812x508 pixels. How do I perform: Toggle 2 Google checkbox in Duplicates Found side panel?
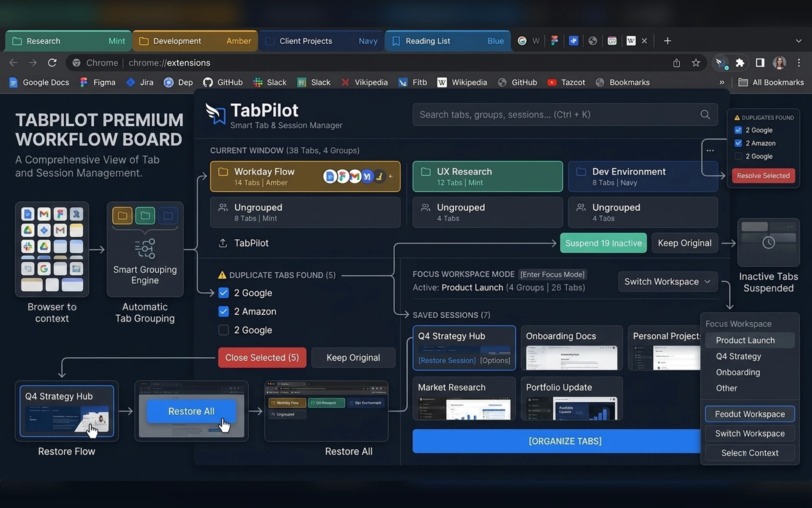tap(738, 130)
